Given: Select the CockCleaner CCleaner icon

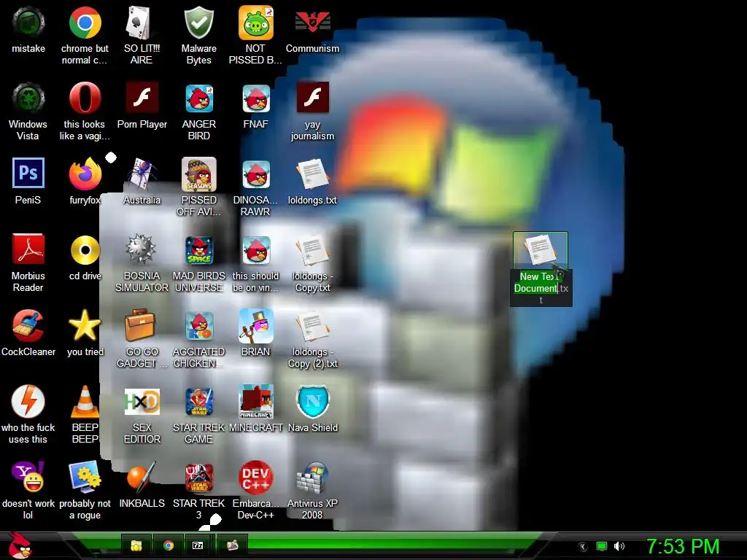Looking at the screenshot, I should coord(28,326).
